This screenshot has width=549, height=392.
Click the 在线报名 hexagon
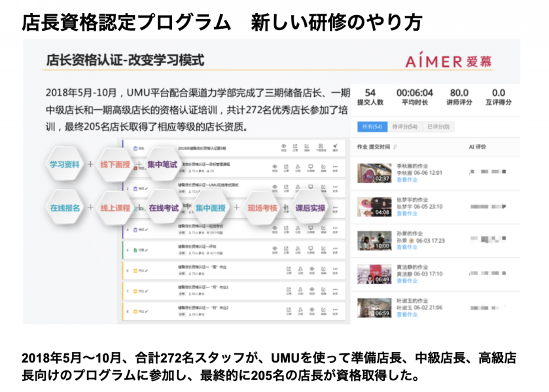[65, 207]
